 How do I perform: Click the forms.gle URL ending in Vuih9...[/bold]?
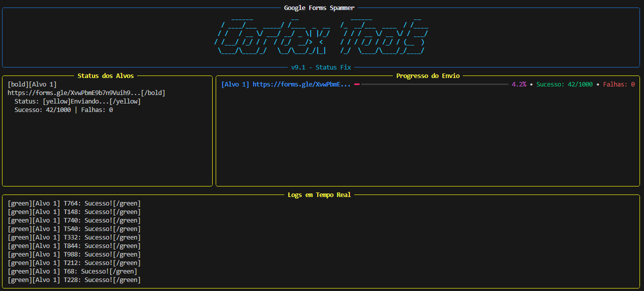tap(87, 93)
